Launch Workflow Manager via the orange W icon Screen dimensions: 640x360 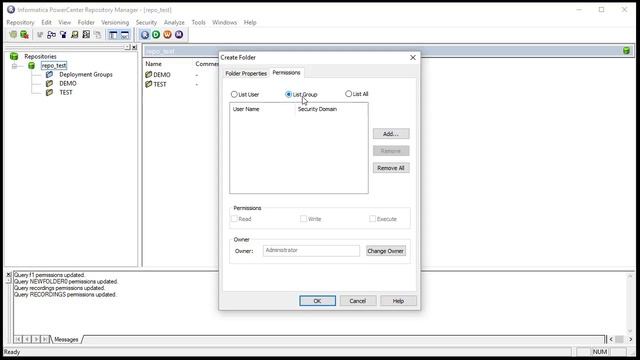pos(167,35)
